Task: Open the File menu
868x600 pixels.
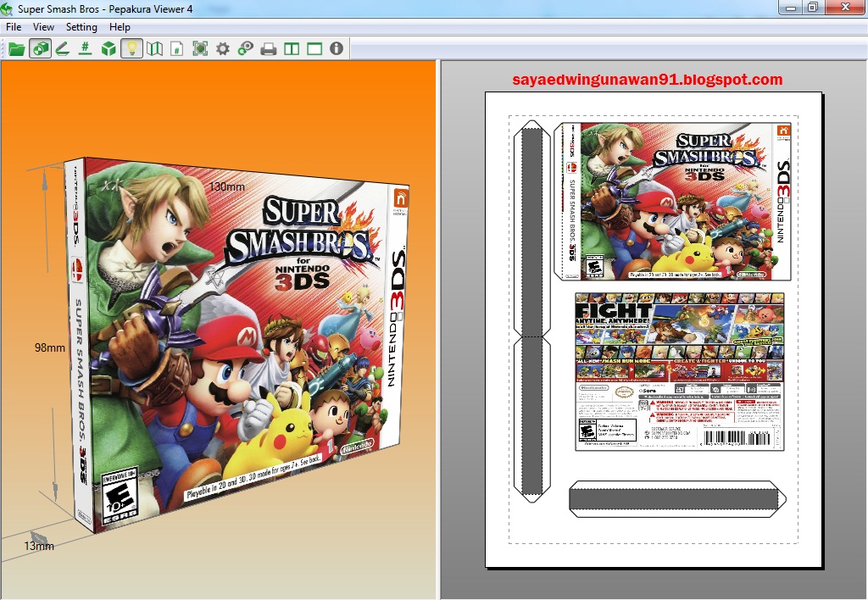Action: (x=13, y=26)
